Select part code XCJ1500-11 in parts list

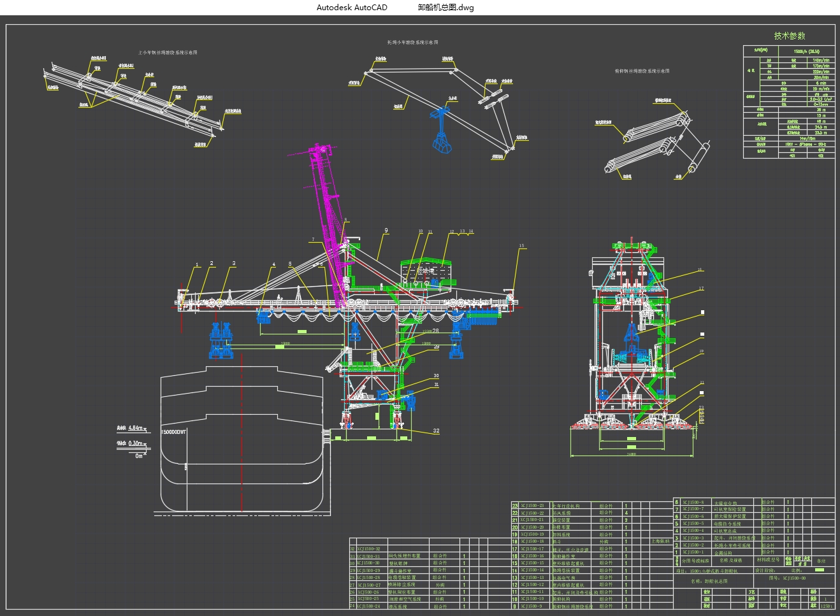click(x=532, y=591)
